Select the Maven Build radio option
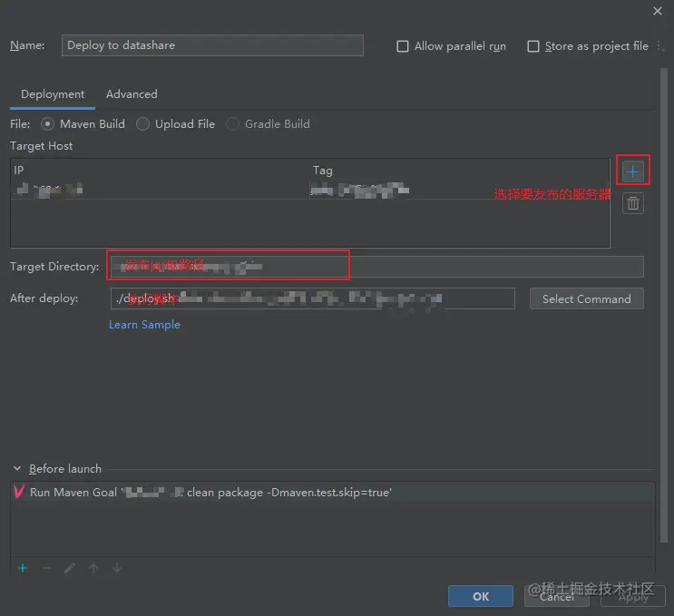The width and height of the screenshot is (674, 616). 47,123
